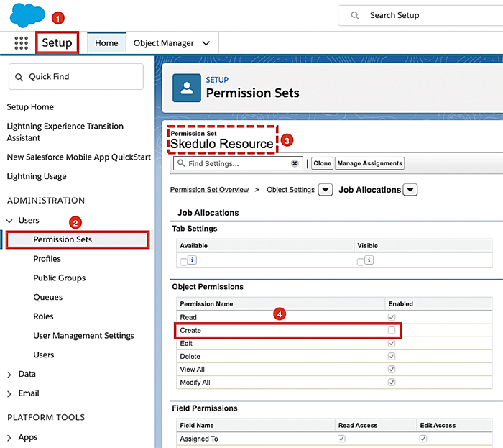Click the Assigned To field name
Screen dimensions: 503x448
(x=199, y=439)
